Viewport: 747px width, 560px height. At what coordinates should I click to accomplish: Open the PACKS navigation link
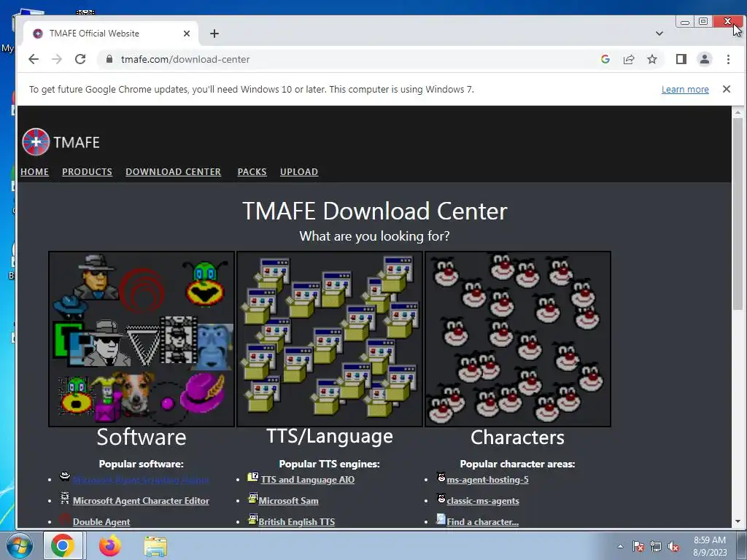tap(252, 172)
